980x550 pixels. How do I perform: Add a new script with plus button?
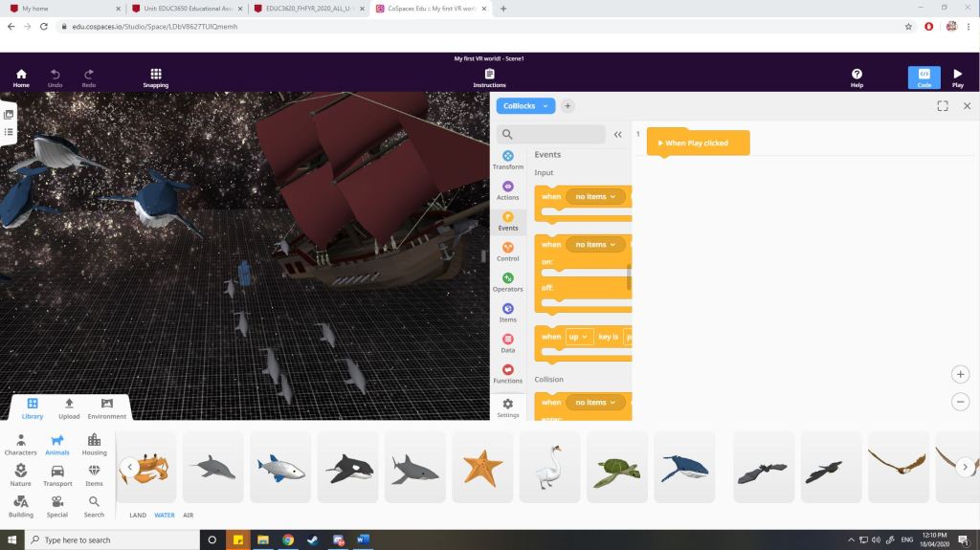click(x=568, y=106)
